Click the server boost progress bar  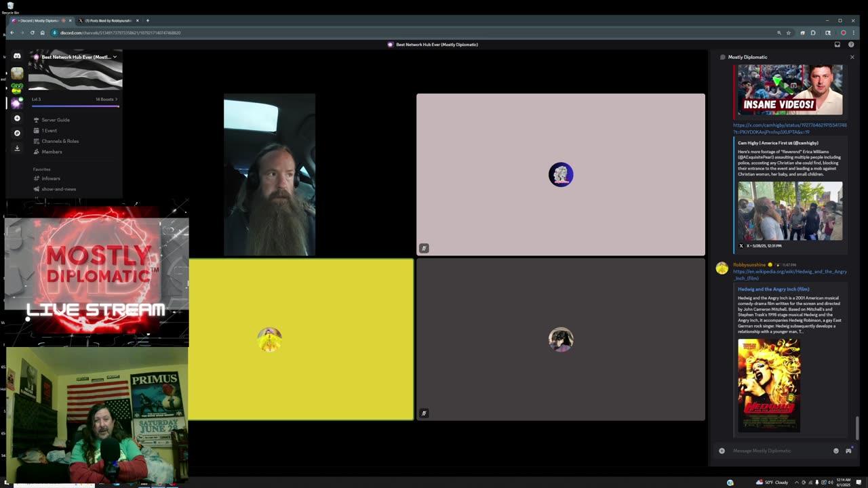(75, 106)
